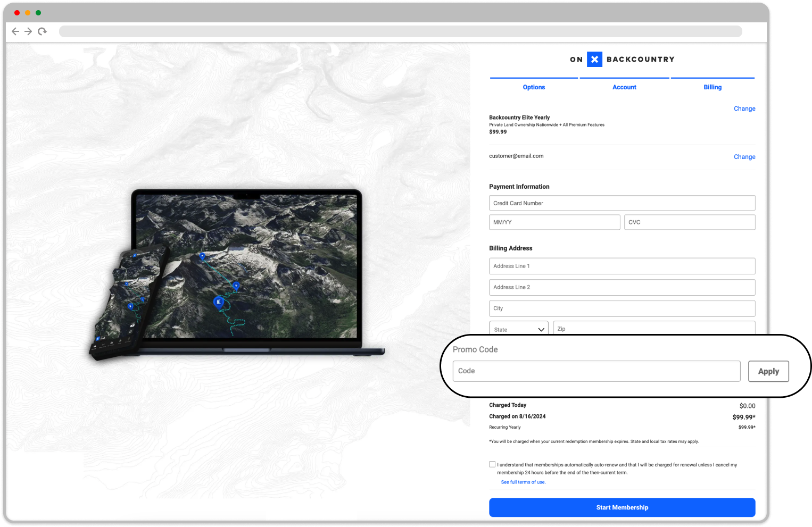The image size is (812, 527).
Task: Click into the CVC field
Action: pyautogui.click(x=690, y=222)
